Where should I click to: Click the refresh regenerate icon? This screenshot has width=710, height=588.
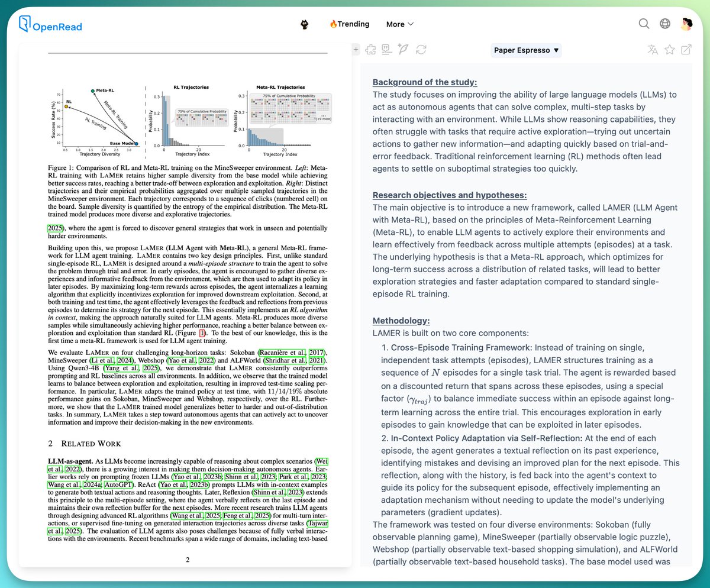pos(421,50)
